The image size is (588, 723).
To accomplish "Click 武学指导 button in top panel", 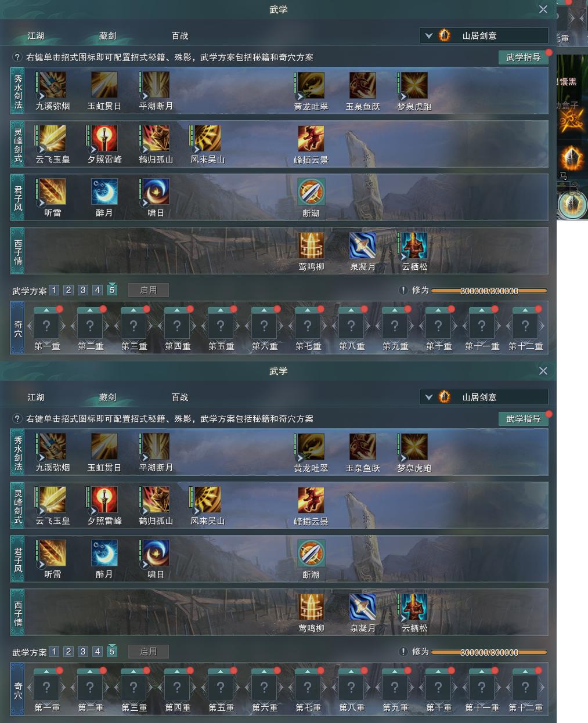I will [524, 57].
